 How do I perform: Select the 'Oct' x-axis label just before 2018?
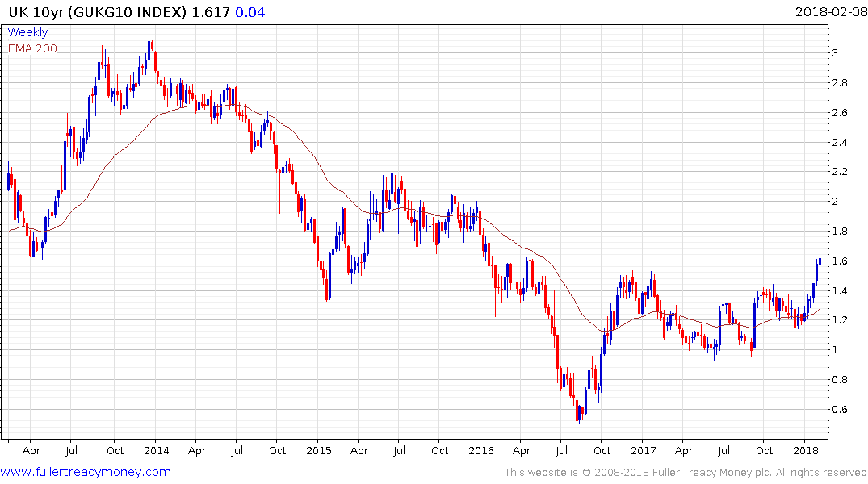pos(764,451)
